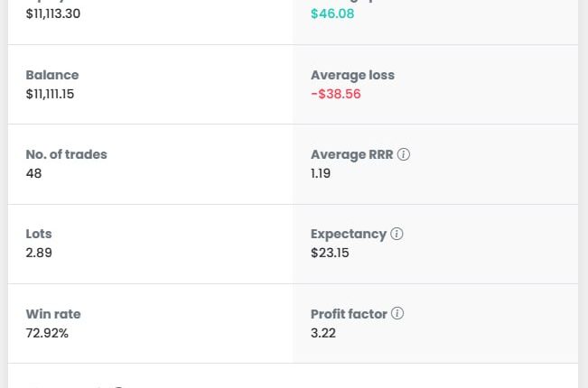Click the red -$38.56 loss value

[336, 94]
